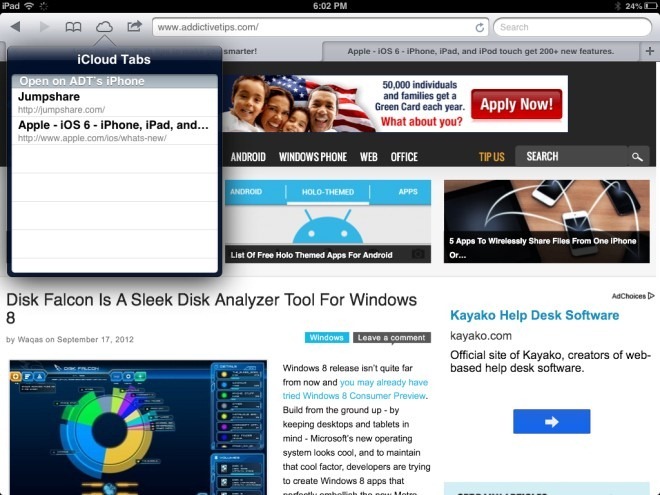Click the TIP US link
This screenshot has height=495, width=660.
coord(492,157)
